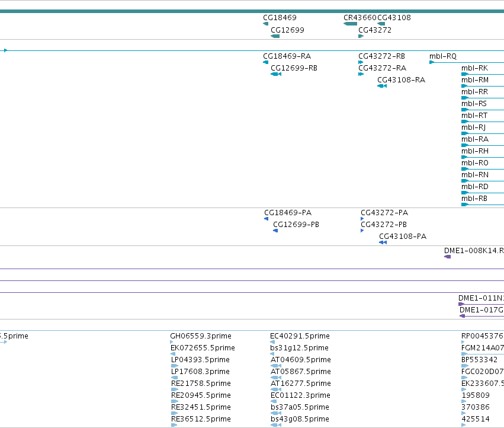Image resolution: width=504 pixels, height=428 pixels.
Task: Click the mbl-RJ transcript label
Action: click(473, 127)
